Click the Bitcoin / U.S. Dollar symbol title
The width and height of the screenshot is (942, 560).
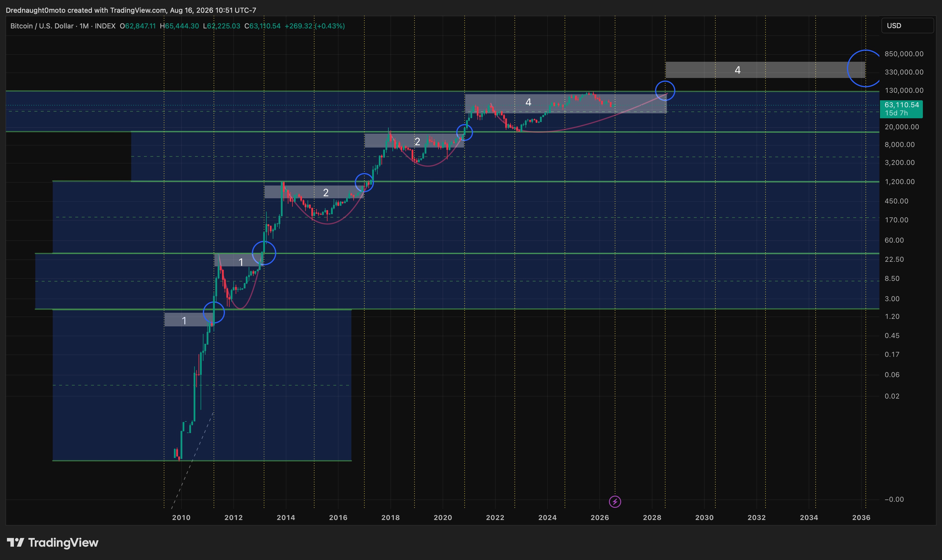[42, 26]
